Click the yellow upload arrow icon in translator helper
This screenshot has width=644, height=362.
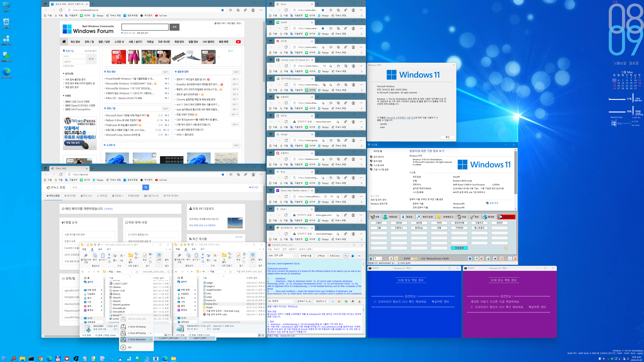pos(360,301)
